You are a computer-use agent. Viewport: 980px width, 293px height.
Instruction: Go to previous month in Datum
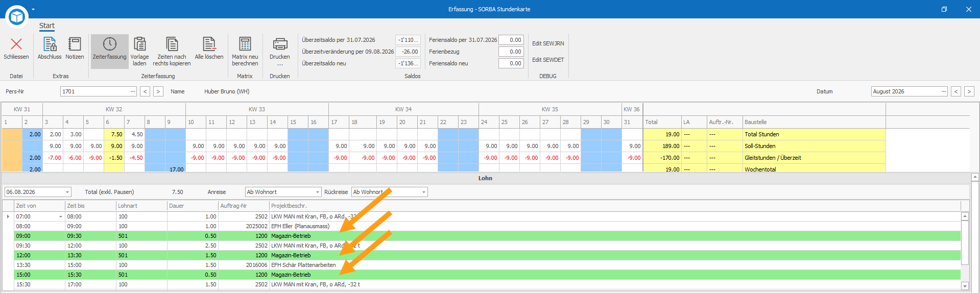[x=956, y=91]
